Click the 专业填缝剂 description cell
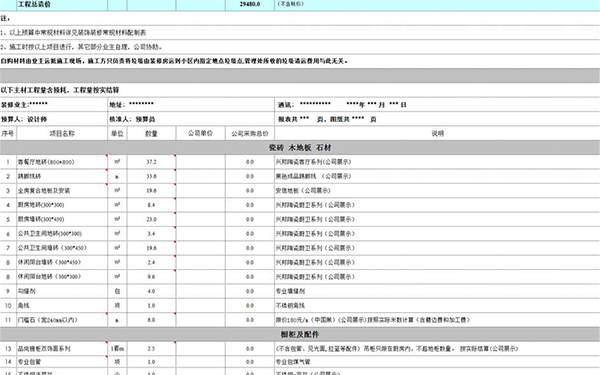 click(x=437, y=291)
